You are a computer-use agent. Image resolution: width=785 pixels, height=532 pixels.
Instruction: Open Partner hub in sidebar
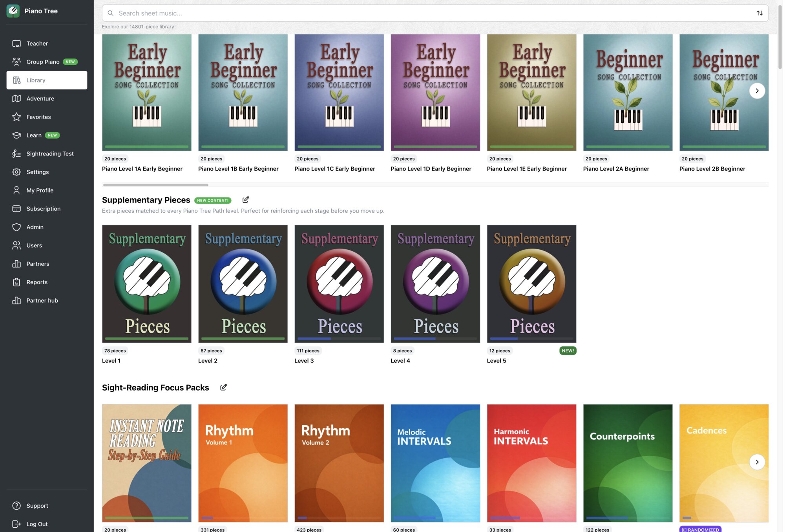pos(47,300)
